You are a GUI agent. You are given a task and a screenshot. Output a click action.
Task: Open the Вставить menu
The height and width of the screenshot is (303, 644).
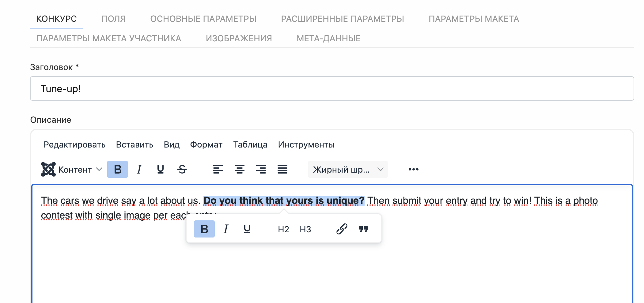tap(134, 144)
